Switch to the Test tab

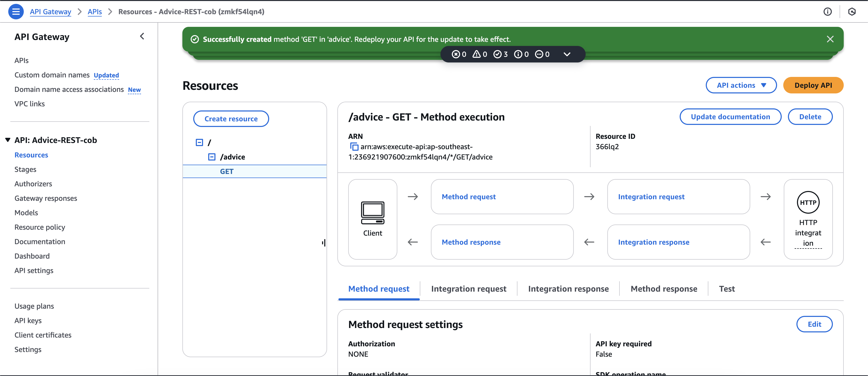pyautogui.click(x=726, y=289)
